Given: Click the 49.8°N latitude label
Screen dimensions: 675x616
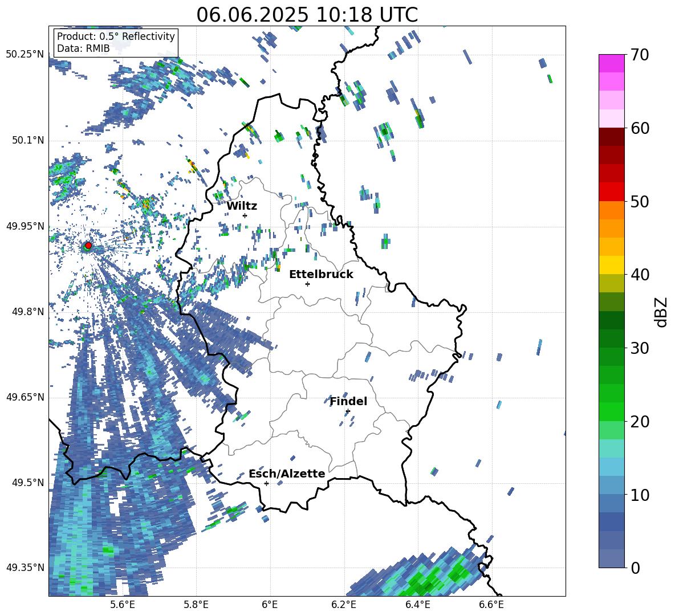Looking at the screenshot, I should click(x=28, y=312).
